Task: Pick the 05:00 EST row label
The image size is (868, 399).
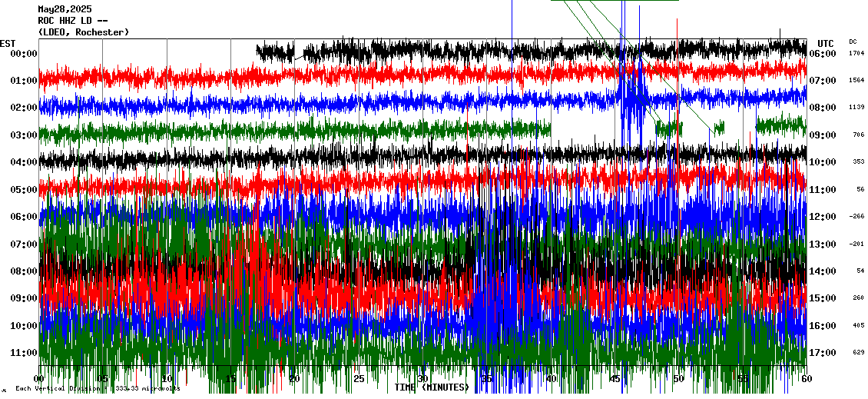Action: pos(24,190)
